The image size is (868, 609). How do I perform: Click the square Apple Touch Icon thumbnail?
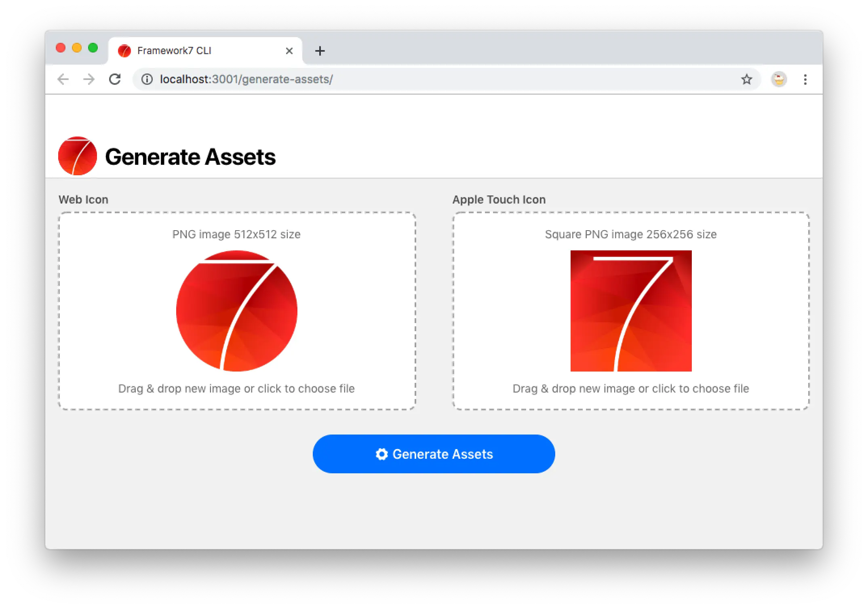[631, 311]
